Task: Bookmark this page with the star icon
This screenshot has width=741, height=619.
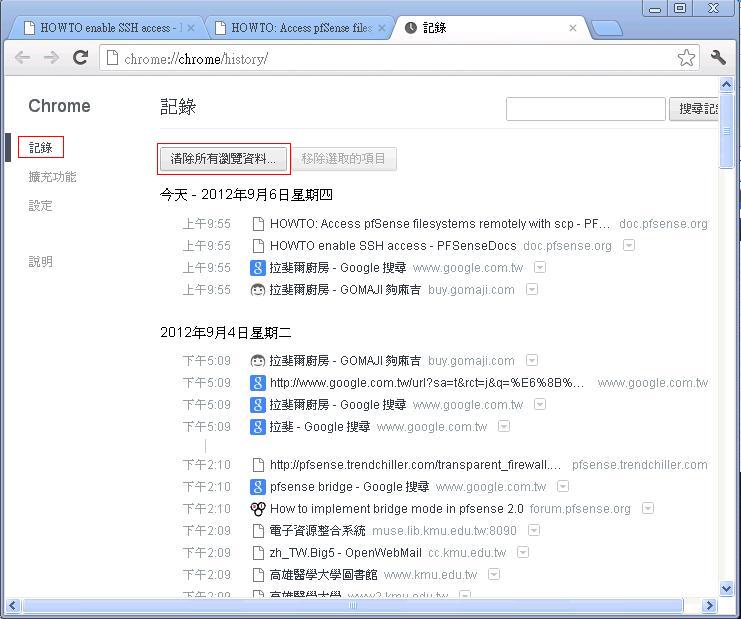Action: (x=686, y=58)
